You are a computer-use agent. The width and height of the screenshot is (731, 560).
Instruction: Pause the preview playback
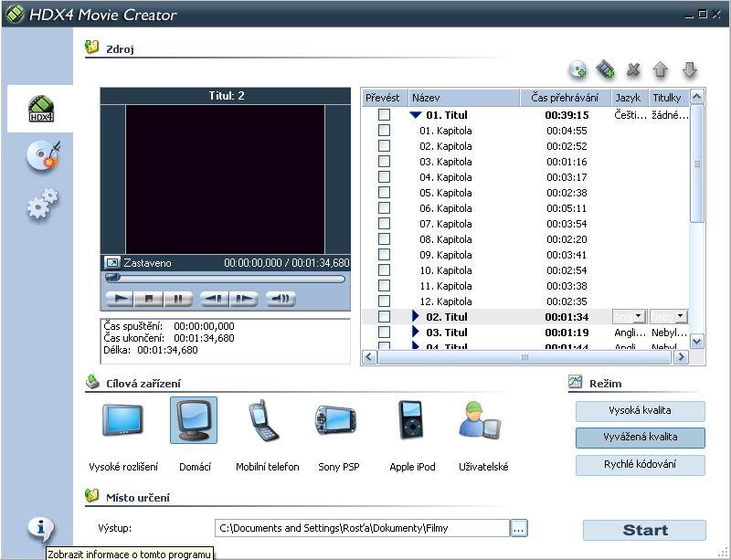[x=178, y=299]
